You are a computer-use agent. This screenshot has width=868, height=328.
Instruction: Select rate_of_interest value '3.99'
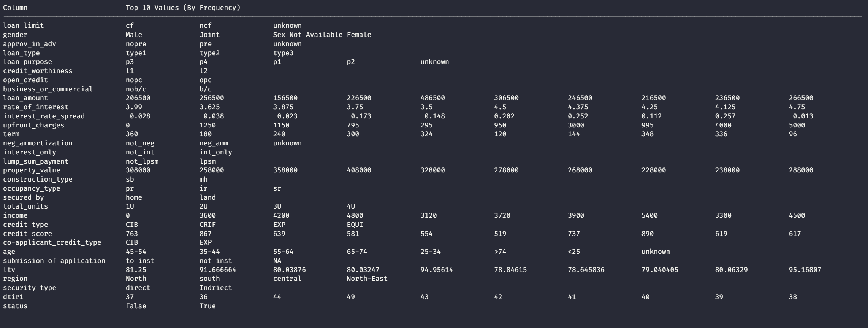[134, 107]
